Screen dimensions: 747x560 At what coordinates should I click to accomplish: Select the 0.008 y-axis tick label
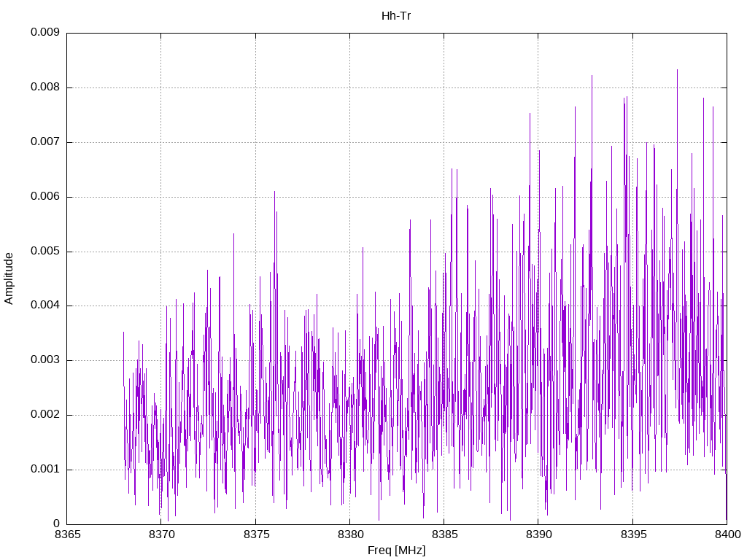(45, 87)
